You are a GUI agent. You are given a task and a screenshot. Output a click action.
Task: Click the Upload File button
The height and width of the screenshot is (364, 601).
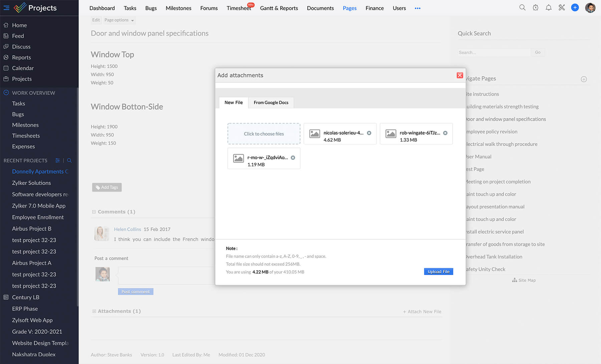pos(438,272)
